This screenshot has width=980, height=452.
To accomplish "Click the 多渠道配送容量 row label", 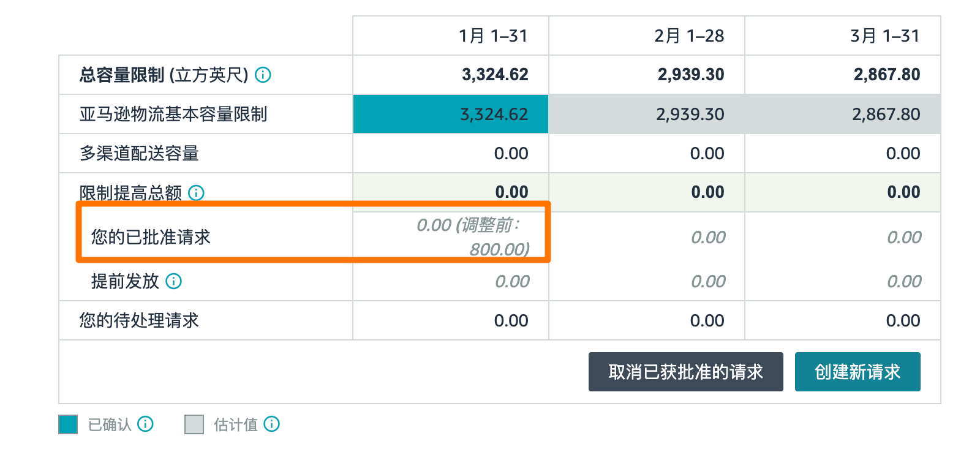I will click(x=139, y=153).
